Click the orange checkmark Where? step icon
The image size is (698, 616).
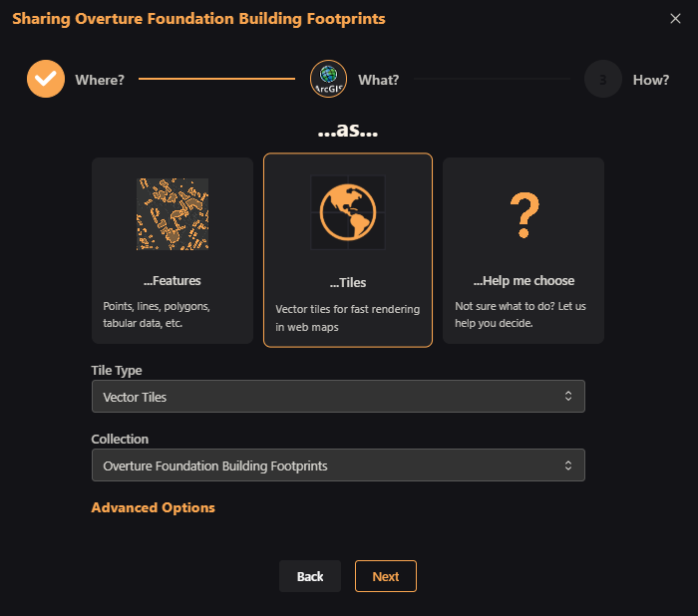(46, 79)
